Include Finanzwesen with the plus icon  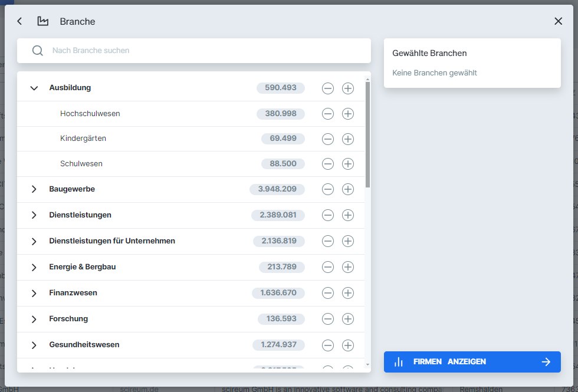348,294
